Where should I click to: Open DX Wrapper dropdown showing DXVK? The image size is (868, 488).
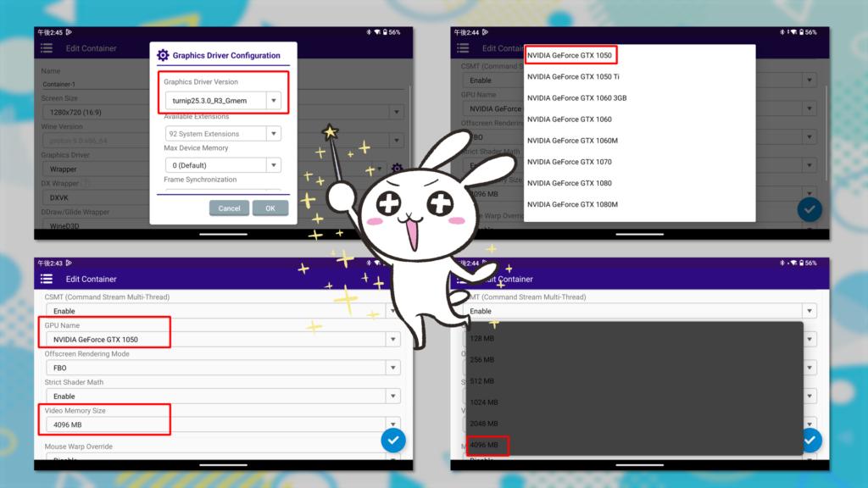click(223, 197)
